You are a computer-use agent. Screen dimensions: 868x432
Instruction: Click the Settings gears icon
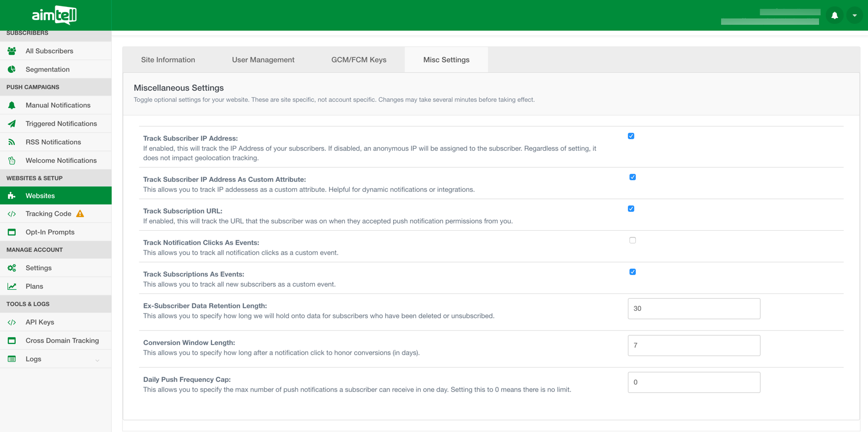tap(12, 268)
